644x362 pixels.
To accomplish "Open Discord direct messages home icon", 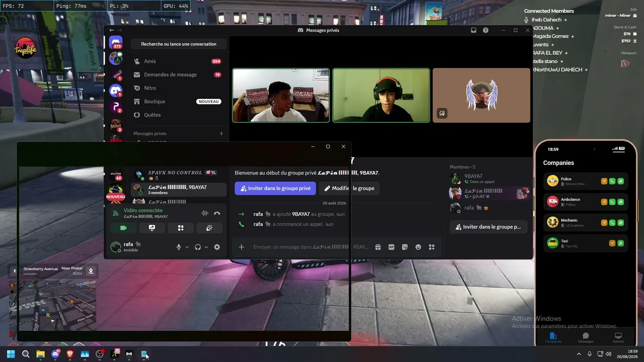I will pyautogui.click(x=116, y=43).
